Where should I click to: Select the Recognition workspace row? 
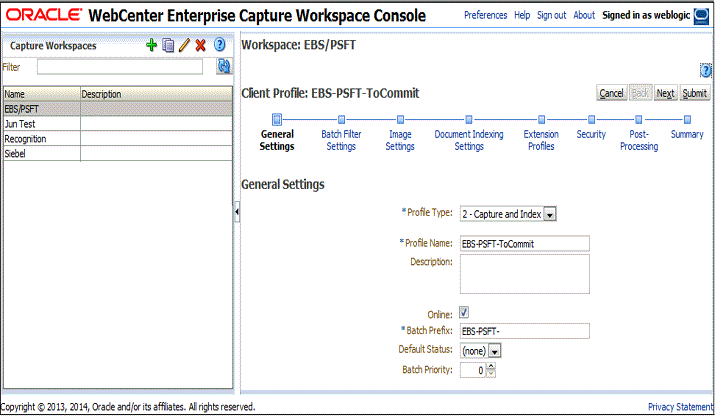[118, 139]
